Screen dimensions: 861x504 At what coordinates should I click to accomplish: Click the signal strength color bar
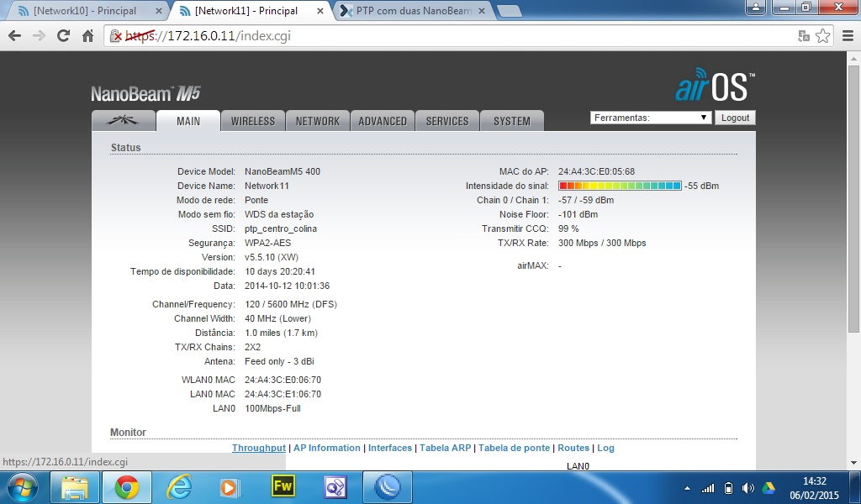pos(620,186)
